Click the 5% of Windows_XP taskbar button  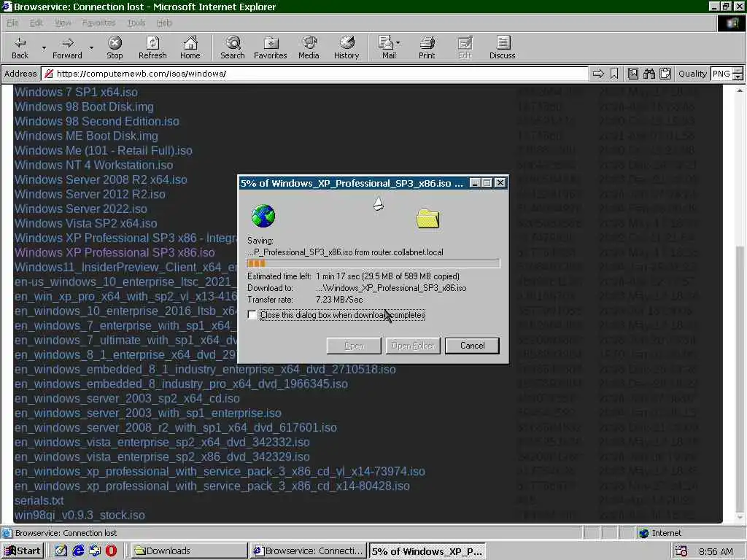pyautogui.click(x=427, y=551)
